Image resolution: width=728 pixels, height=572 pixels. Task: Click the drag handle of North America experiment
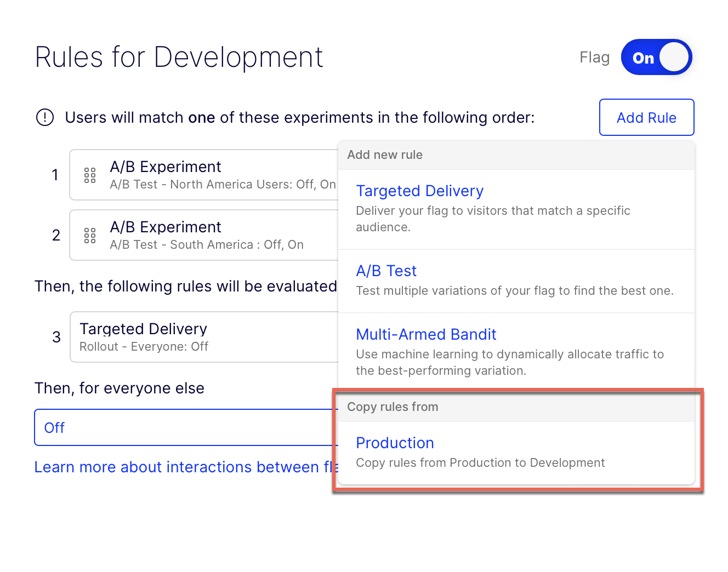[90, 175]
